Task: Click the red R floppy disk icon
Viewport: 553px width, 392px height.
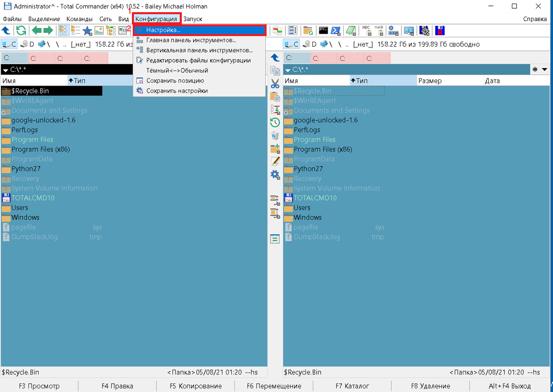Action: (440, 31)
